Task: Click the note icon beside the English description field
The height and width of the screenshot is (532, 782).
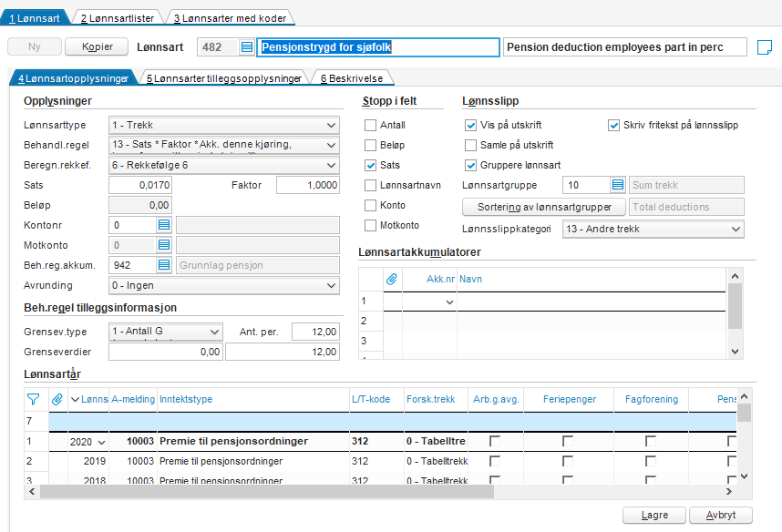Action: pos(765,47)
